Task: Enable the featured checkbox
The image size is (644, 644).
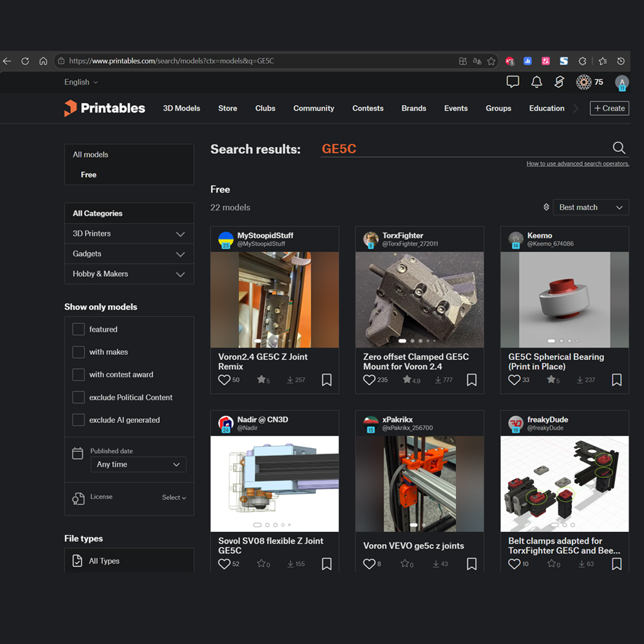Action: pyautogui.click(x=79, y=329)
